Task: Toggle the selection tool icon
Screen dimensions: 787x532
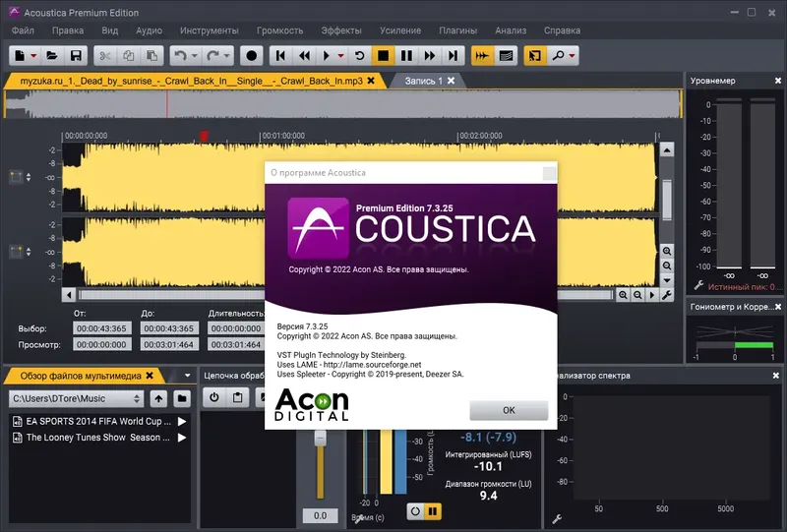Action: (x=535, y=56)
